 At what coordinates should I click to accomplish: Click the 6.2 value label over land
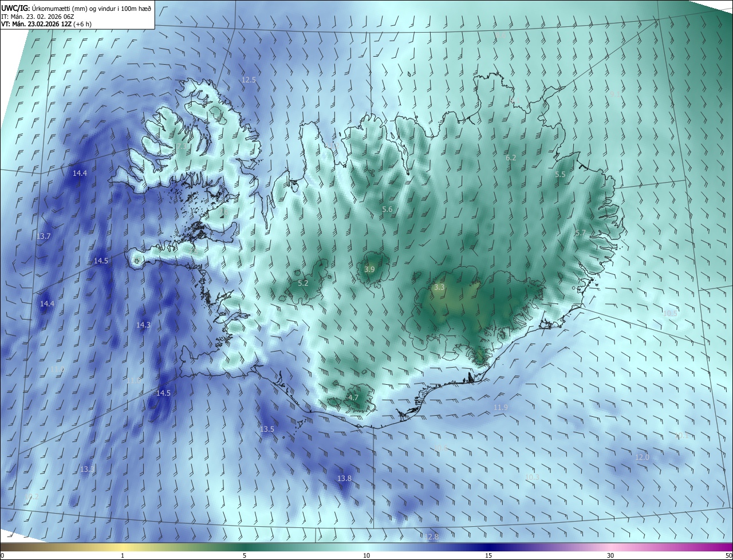(x=511, y=157)
